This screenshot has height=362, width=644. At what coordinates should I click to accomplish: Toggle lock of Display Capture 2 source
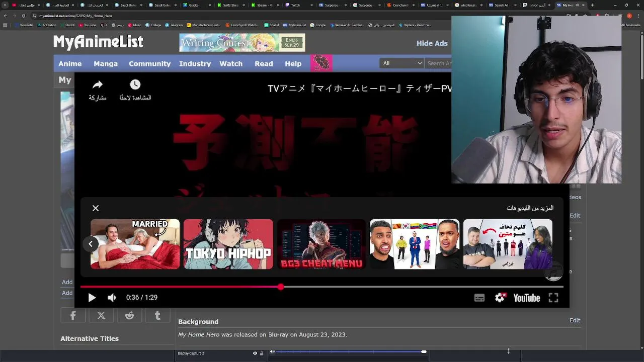[262, 353]
